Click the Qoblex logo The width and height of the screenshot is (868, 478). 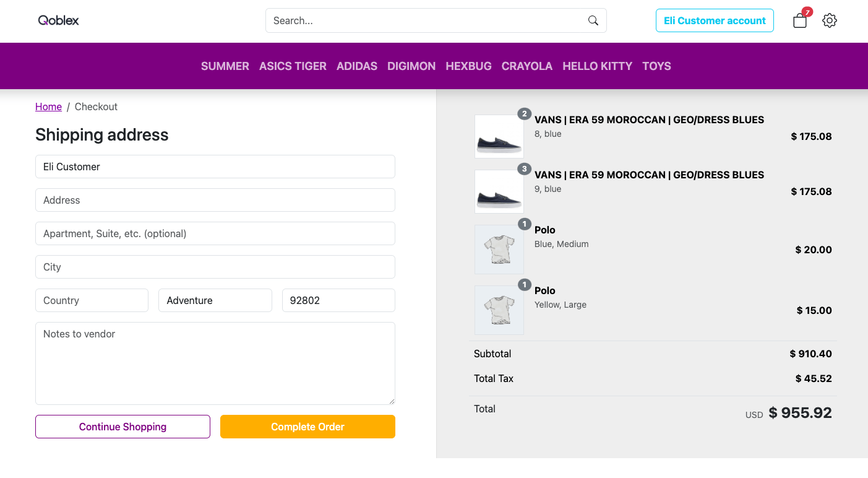click(59, 20)
